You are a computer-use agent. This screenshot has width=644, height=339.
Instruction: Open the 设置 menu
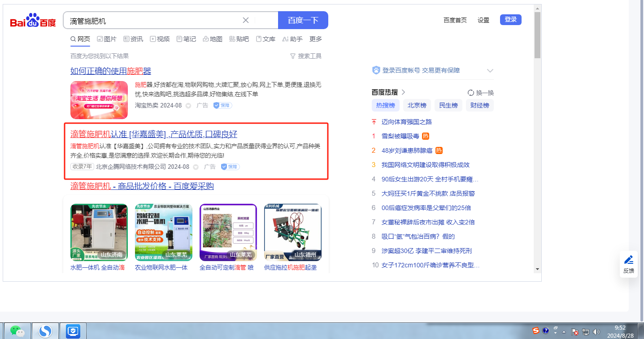click(x=483, y=20)
